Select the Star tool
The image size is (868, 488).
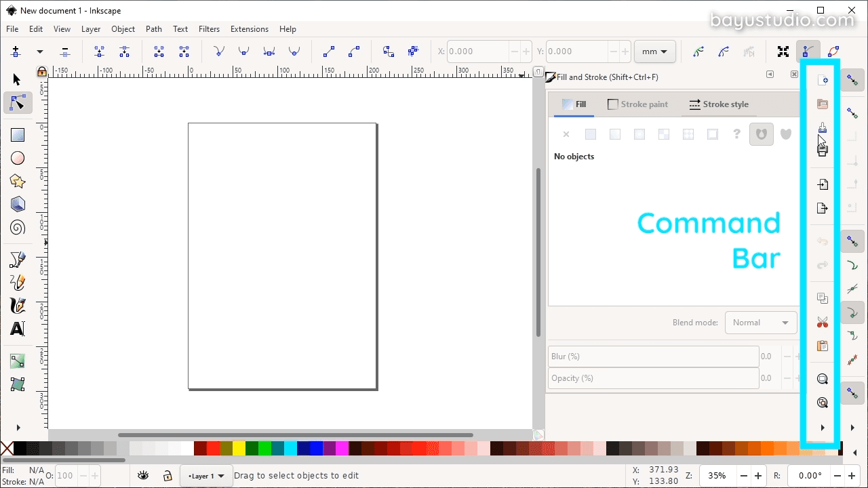click(17, 181)
